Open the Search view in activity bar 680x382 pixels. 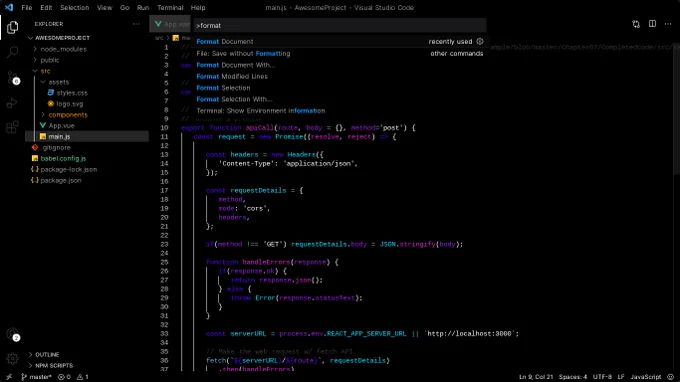[13, 52]
